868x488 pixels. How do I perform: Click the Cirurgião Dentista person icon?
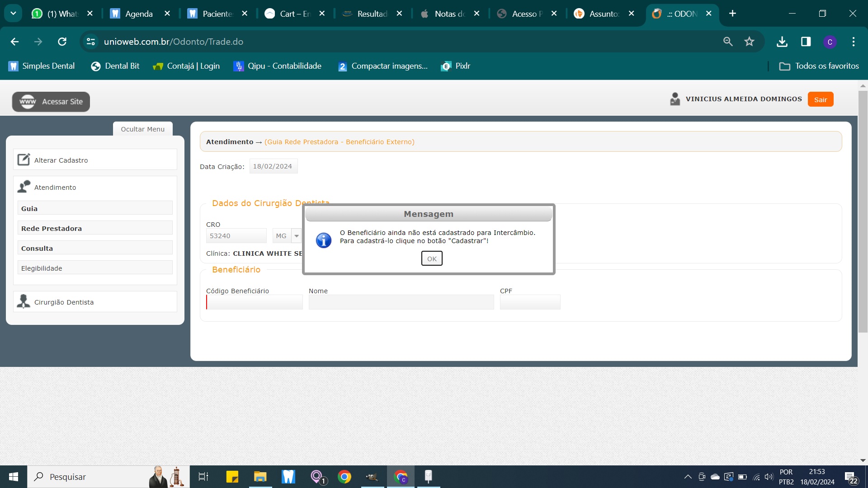pos(24,301)
